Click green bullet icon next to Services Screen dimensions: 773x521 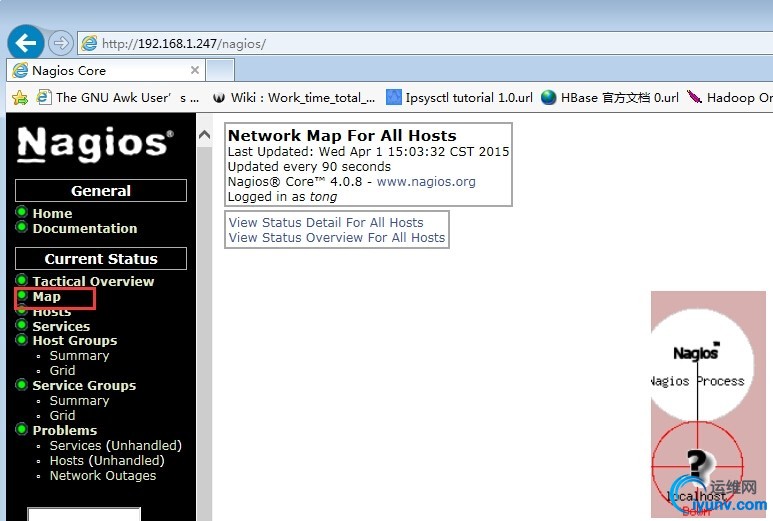[21, 325]
